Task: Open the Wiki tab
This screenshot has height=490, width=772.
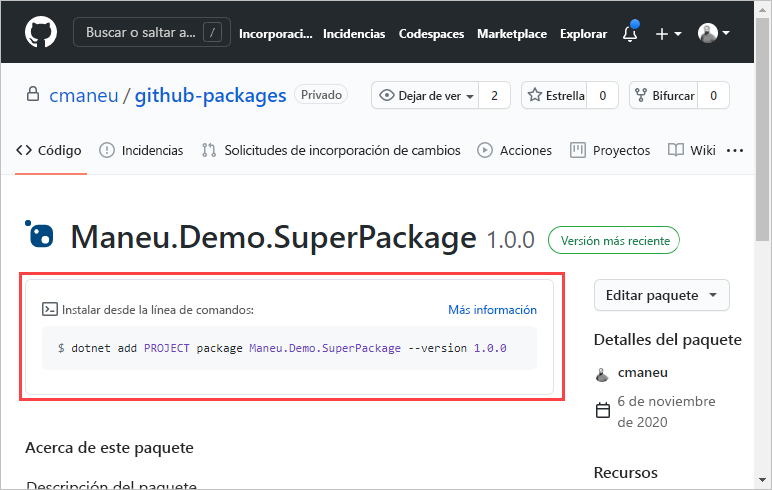Action: click(x=692, y=150)
